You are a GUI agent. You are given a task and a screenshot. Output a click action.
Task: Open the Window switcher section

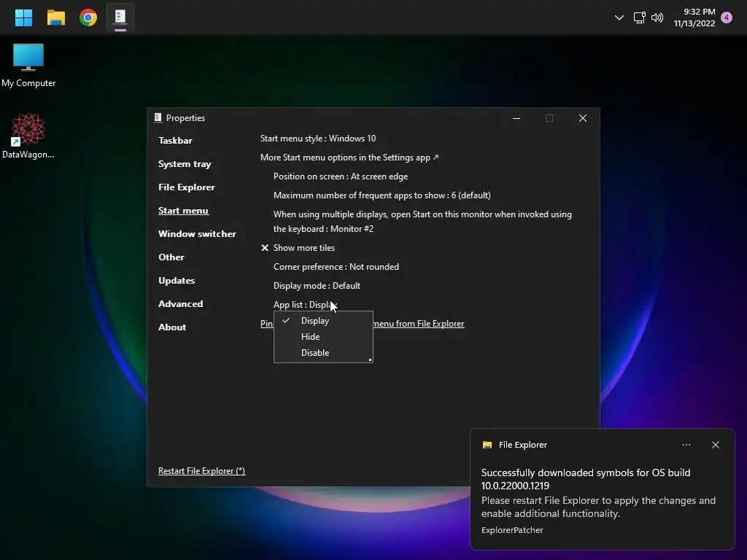[197, 234]
